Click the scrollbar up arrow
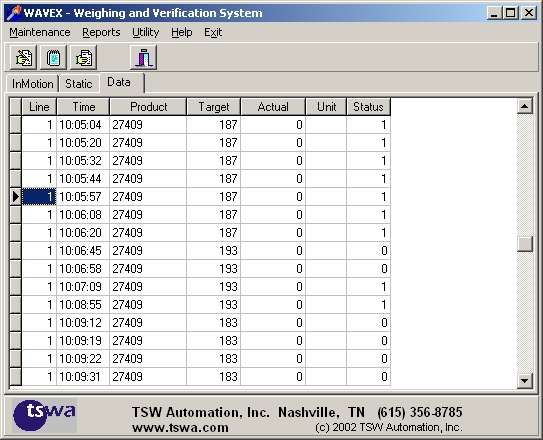The width and height of the screenshot is (543, 440). point(525,106)
